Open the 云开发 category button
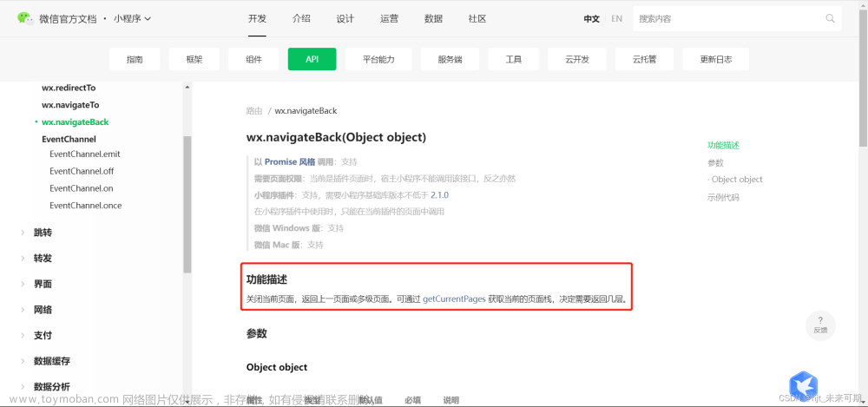Image resolution: width=868 pixels, height=407 pixels. coord(577,59)
